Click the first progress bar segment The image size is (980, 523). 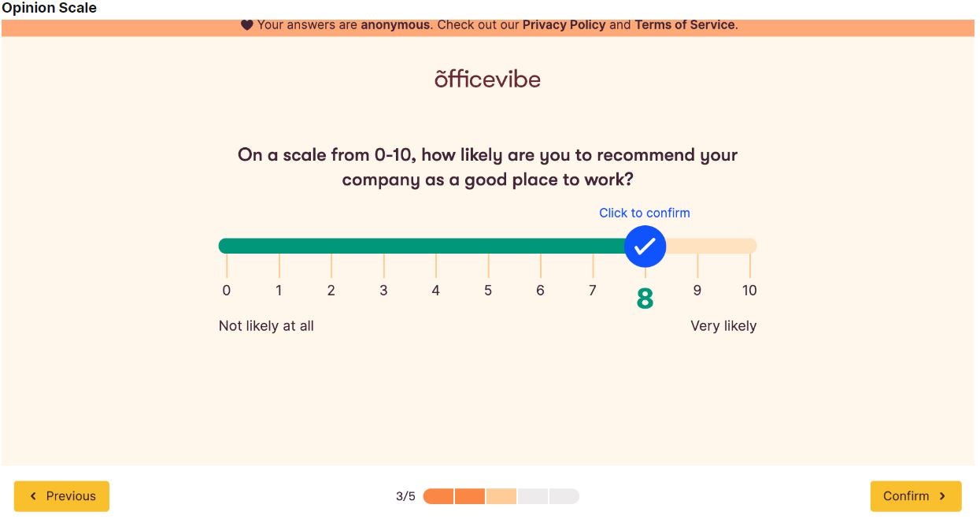click(438, 496)
